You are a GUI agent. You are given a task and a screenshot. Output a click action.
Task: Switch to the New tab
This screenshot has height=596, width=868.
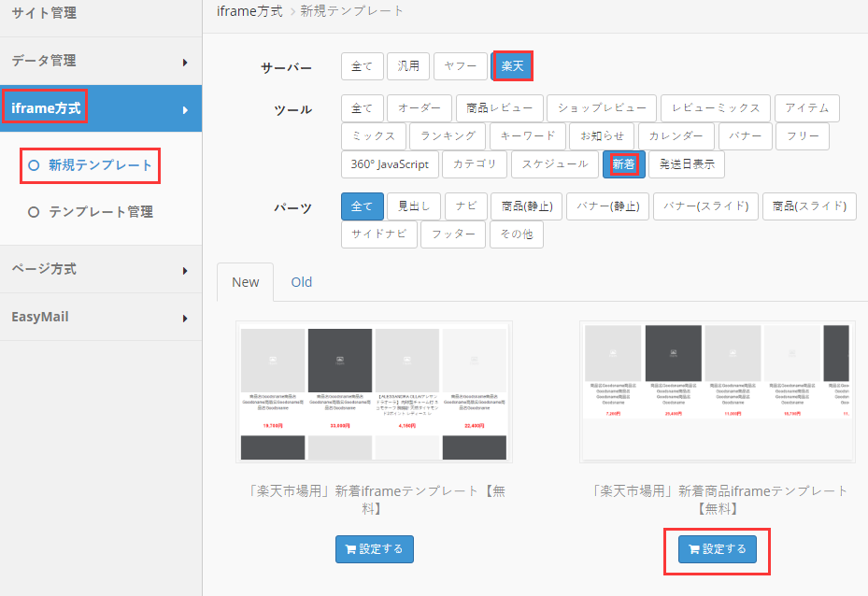[x=246, y=282]
